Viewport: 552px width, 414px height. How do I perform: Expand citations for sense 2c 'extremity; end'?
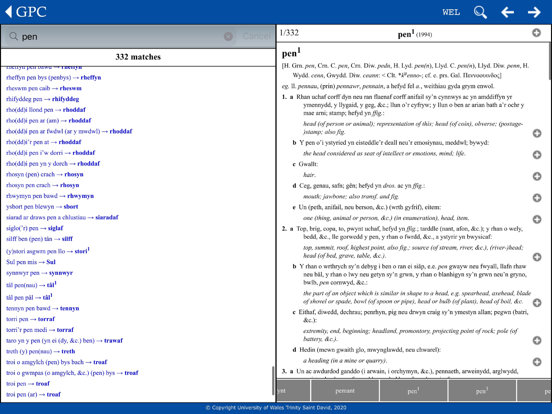point(537,340)
